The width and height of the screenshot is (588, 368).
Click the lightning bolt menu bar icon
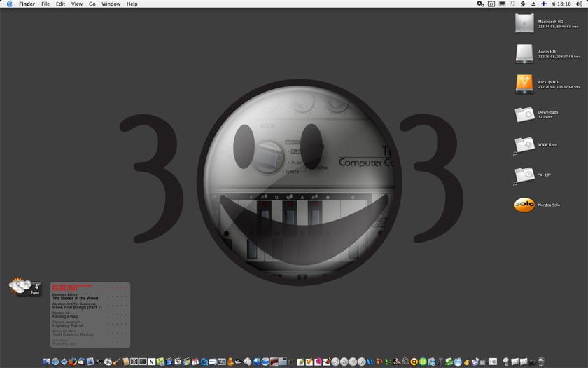tap(523, 4)
